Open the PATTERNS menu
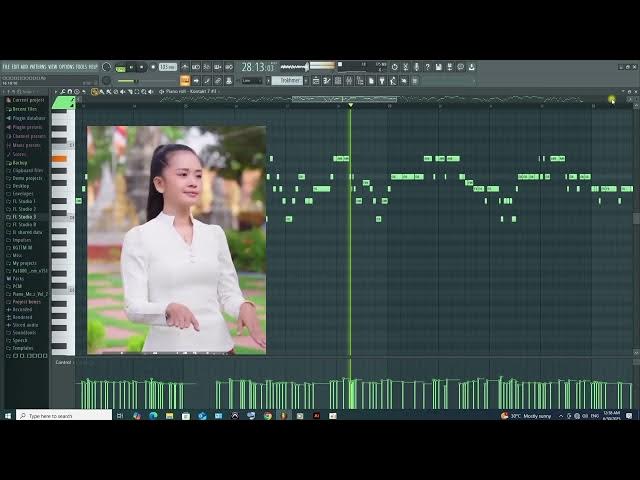Image resolution: width=640 pixels, height=480 pixels. pos(38,67)
